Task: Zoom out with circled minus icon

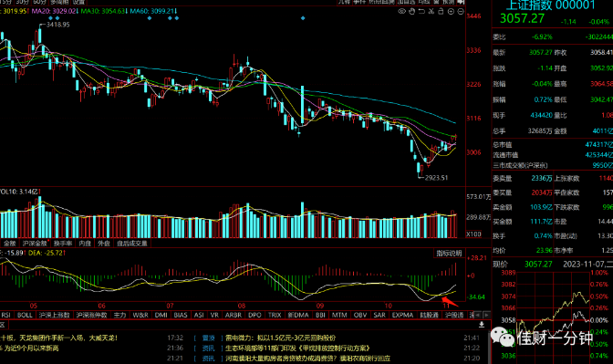Action: pos(461,12)
